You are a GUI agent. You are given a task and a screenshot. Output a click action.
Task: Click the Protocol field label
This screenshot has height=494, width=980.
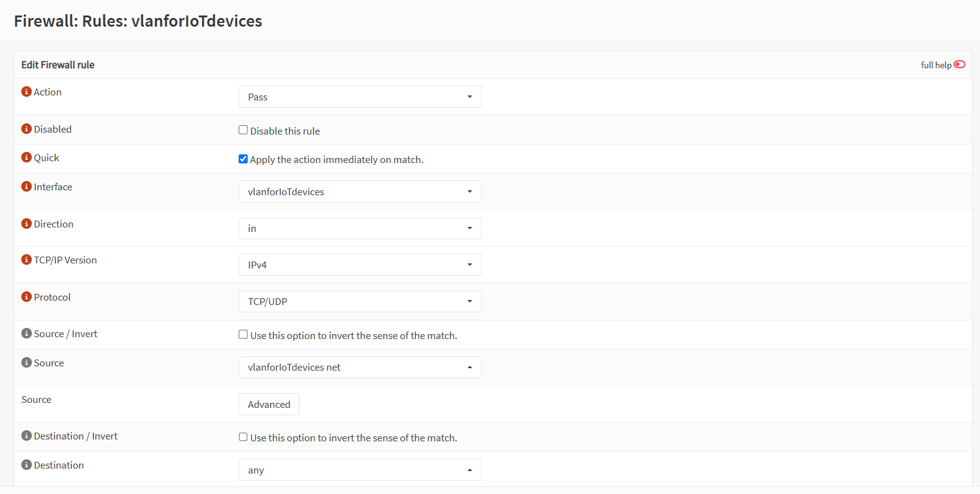click(x=52, y=297)
